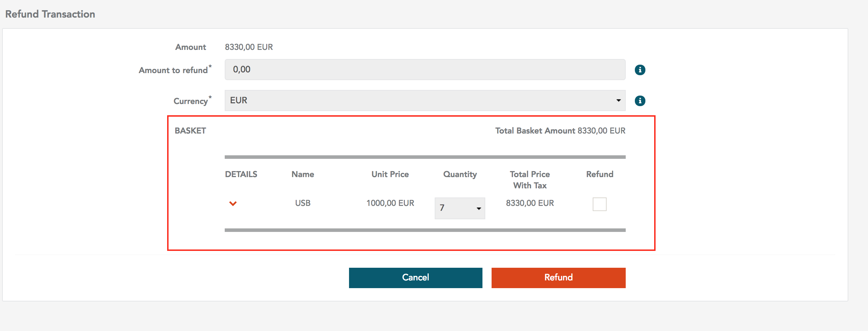This screenshot has height=331, width=868.
Task: Click the Cancel button
Action: pyautogui.click(x=415, y=278)
